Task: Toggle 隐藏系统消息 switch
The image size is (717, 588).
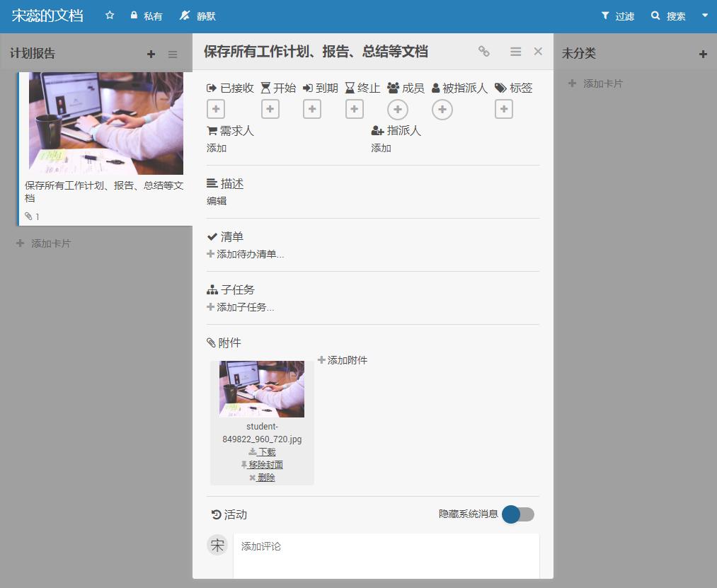Action: [517, 514]
